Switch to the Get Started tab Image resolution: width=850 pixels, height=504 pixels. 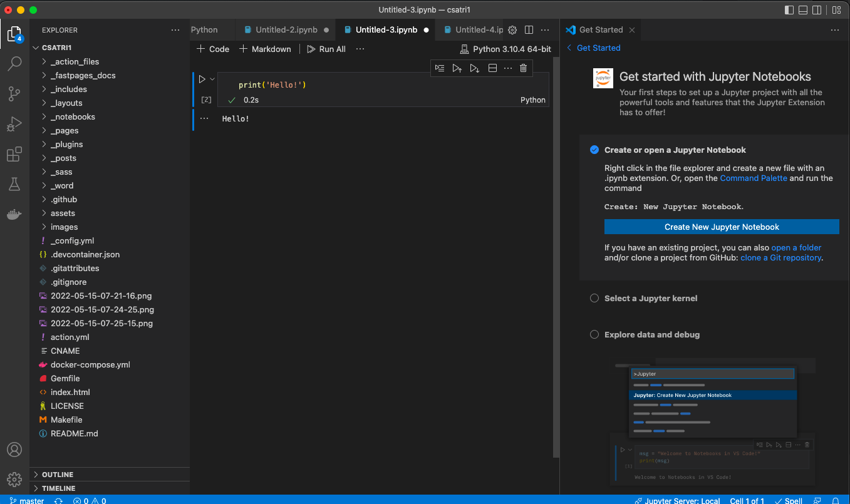coord(600,30)
